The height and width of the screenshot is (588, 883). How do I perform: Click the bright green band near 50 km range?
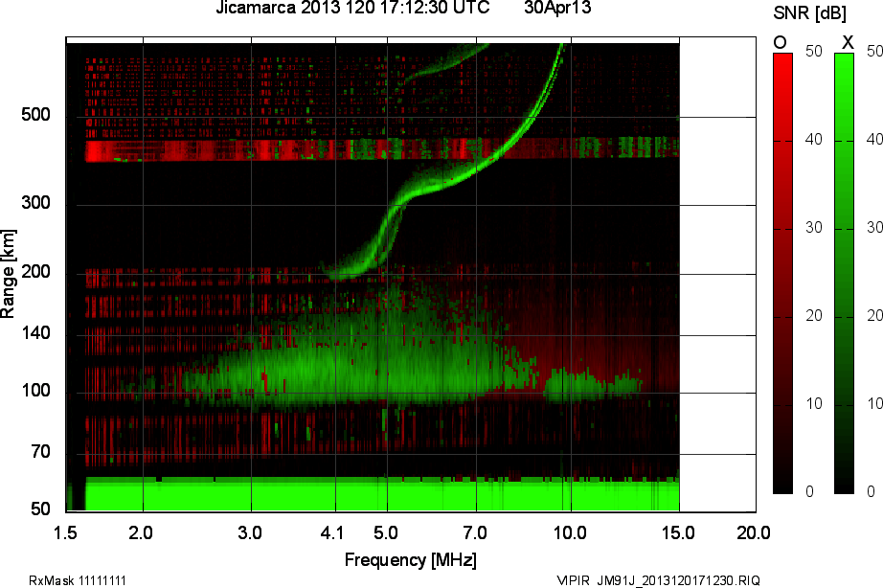(x=382, y=494)
